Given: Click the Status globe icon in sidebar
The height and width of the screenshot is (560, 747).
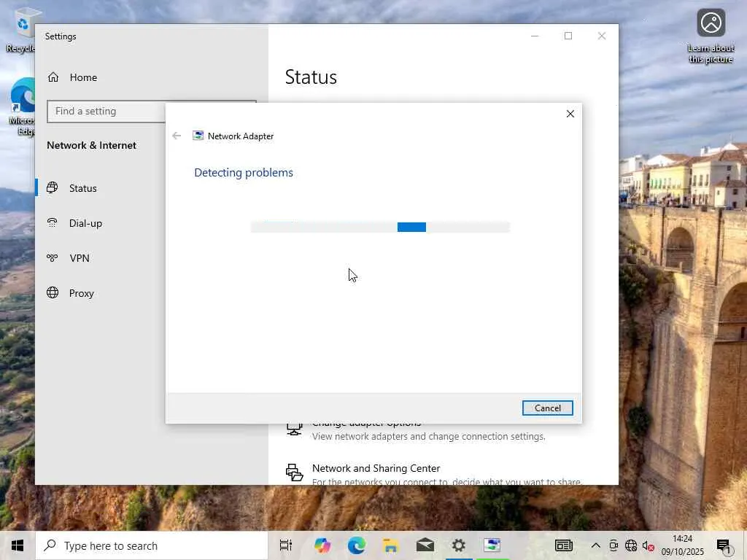Looking at the screenshot, I should click(53, 187).
